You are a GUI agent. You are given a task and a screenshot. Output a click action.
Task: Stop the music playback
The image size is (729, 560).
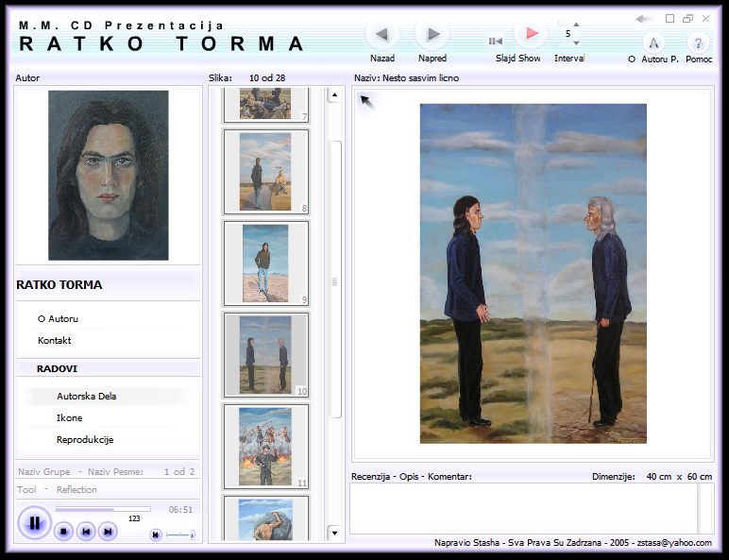(63, 531)
